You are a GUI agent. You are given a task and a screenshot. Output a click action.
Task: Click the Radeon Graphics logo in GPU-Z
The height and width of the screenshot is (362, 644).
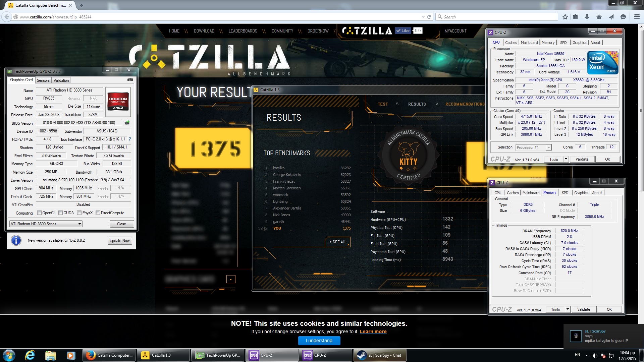(118, 102)
